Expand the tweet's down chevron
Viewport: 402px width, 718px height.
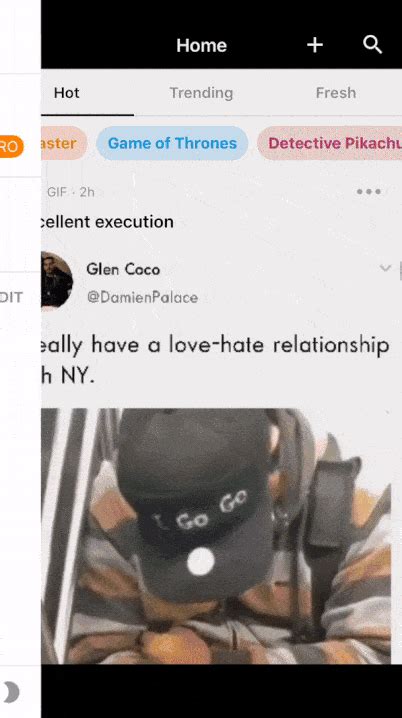(386, 268)
